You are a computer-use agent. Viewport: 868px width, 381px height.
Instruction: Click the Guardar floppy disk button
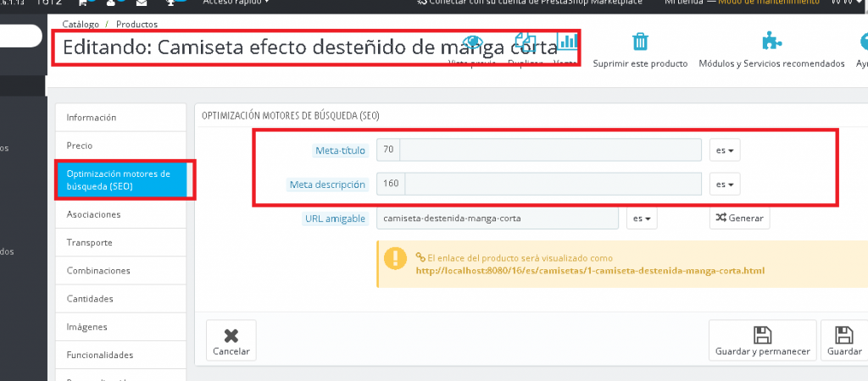[x=844, y=341]
